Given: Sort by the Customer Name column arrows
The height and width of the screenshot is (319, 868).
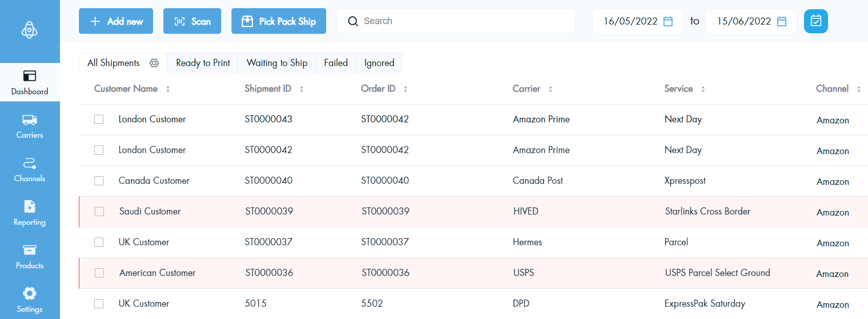Looking at the screenshot, I should click(x=168, y=89).
